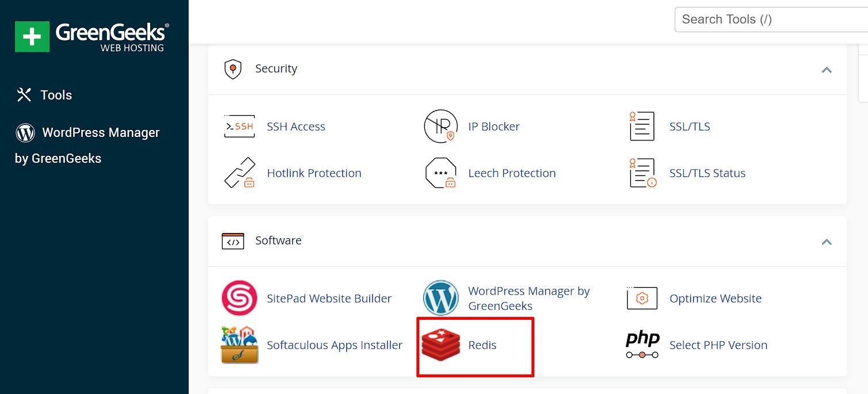
Task: Open WordPress Manager by GreenGeeks software link
Action: [x=529, y=299]
